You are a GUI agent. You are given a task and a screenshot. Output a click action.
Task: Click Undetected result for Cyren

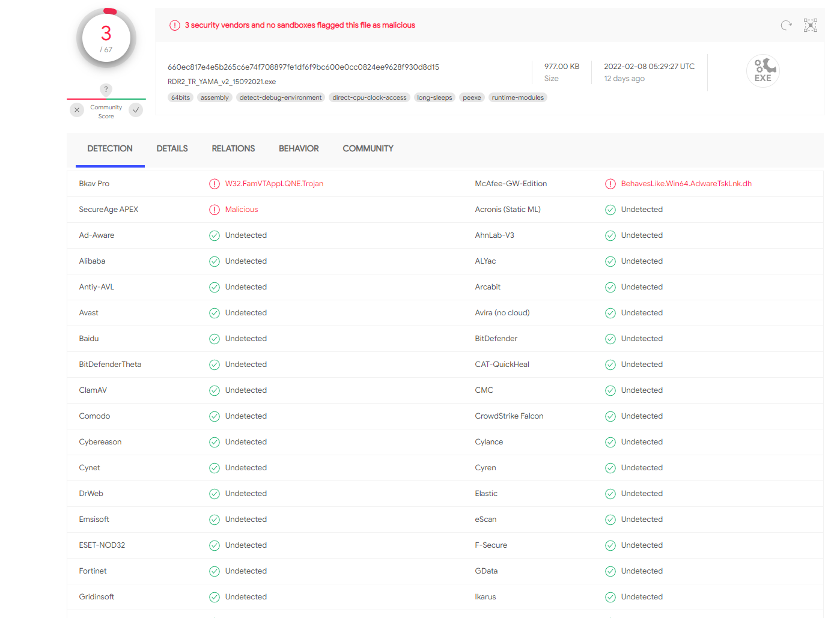pos(642,468)
